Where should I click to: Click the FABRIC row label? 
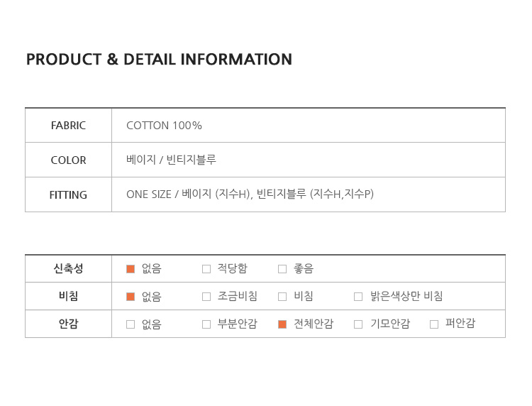pos(68,126)
